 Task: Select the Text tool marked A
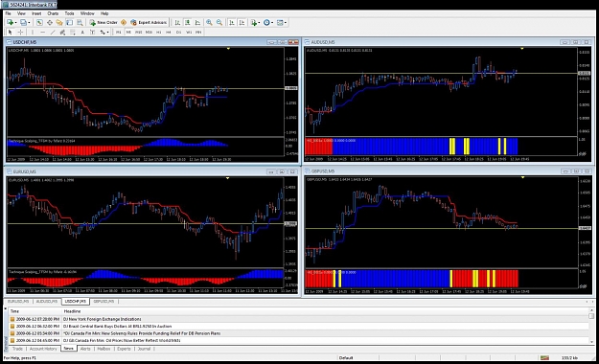(82, 32)
